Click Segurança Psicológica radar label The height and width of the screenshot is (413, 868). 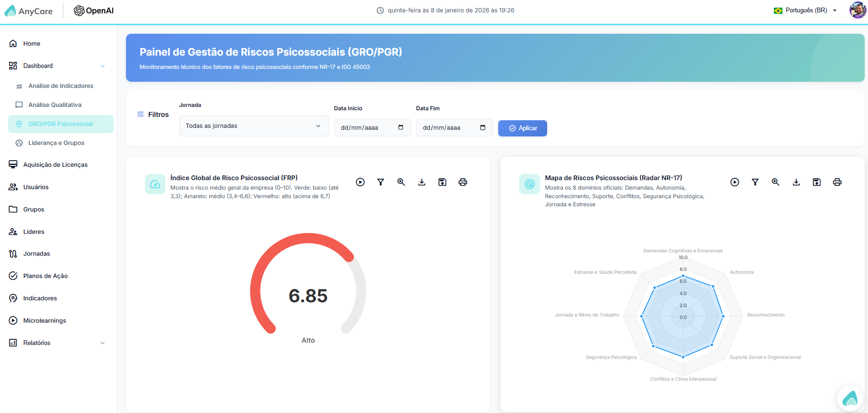click(x=611, y=357)
